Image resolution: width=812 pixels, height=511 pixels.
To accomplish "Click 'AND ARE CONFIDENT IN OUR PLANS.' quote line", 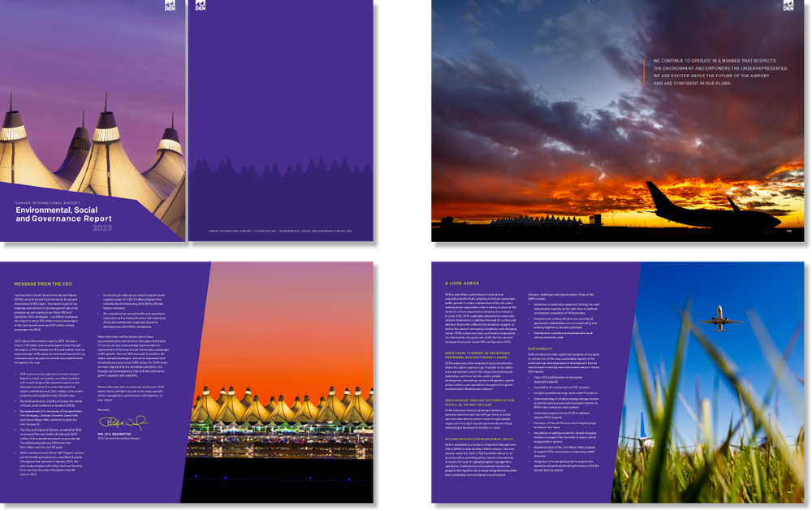I will [692, 83].
